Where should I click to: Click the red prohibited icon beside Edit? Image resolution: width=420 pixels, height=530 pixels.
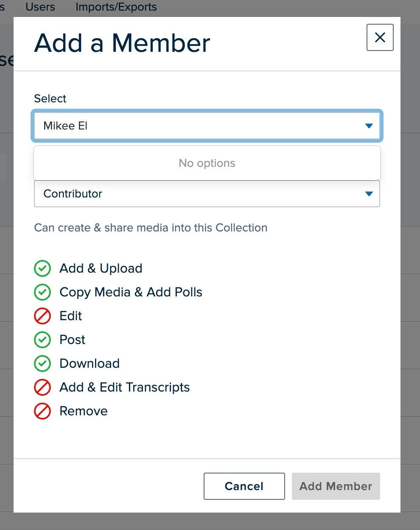click(x=42, y=316)
